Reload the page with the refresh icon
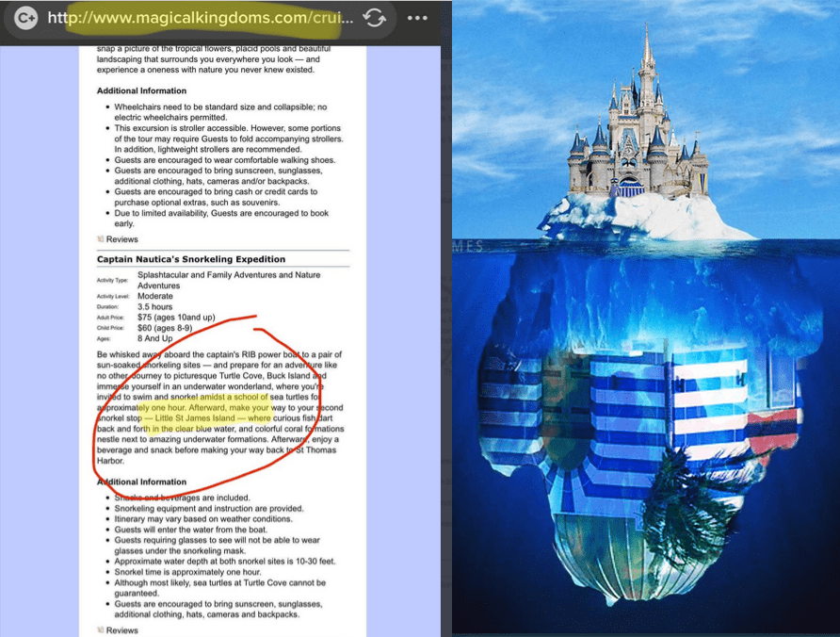This screenshot has width=840, height=637. pos(375,18)
